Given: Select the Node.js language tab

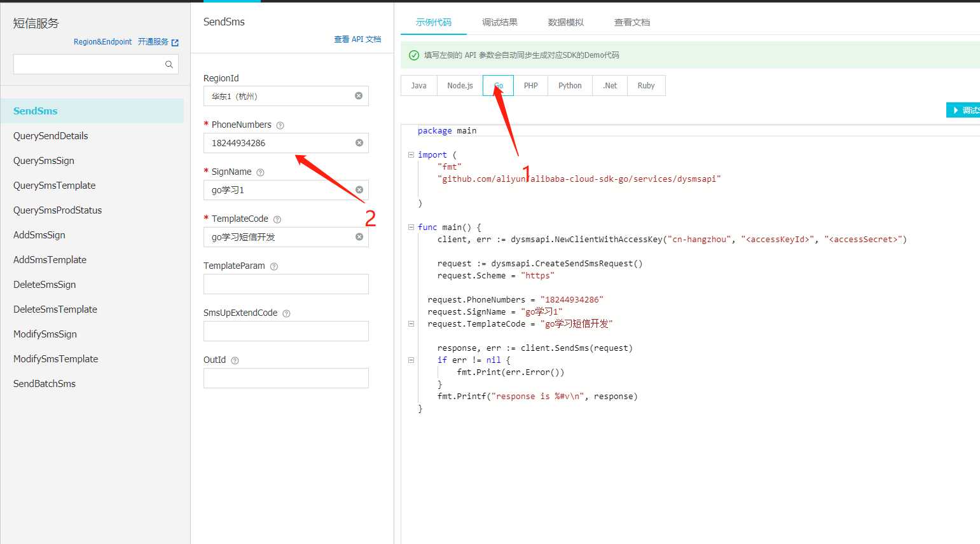Looking at the screenshot, I should [460, 85].
